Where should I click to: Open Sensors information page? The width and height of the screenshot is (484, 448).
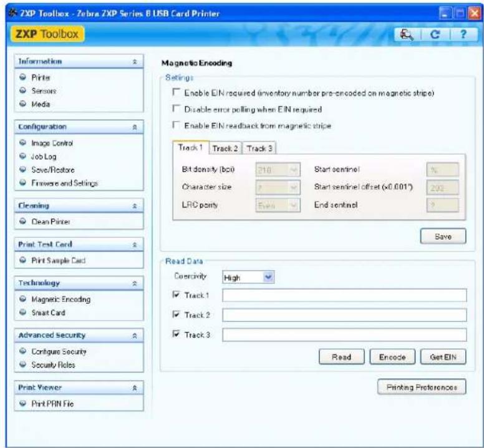tap(44, 90)
